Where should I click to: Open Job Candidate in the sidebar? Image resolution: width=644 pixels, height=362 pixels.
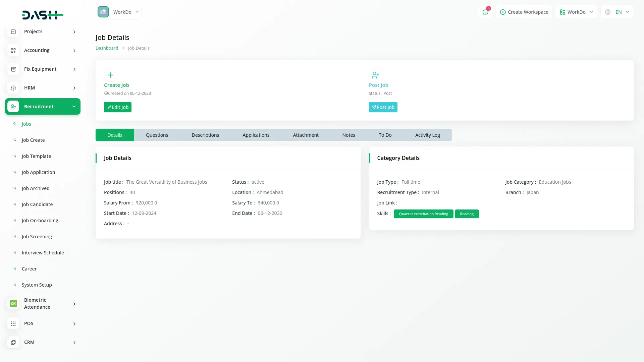point(37,204)
